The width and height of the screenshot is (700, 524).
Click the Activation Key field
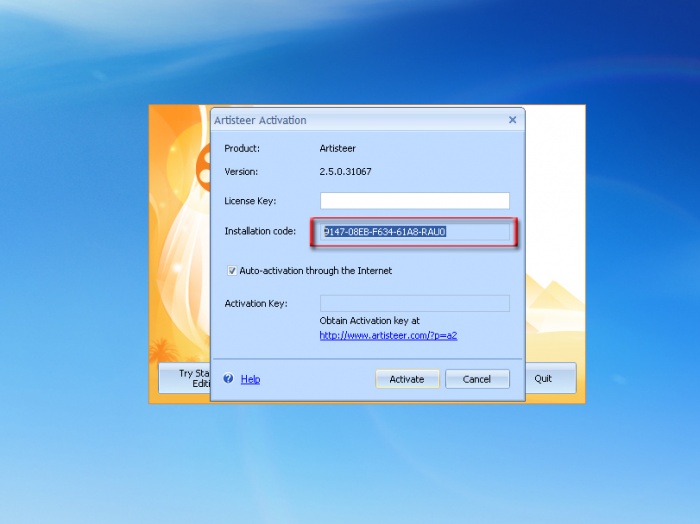pyautogui.click(x=414, y=304)
